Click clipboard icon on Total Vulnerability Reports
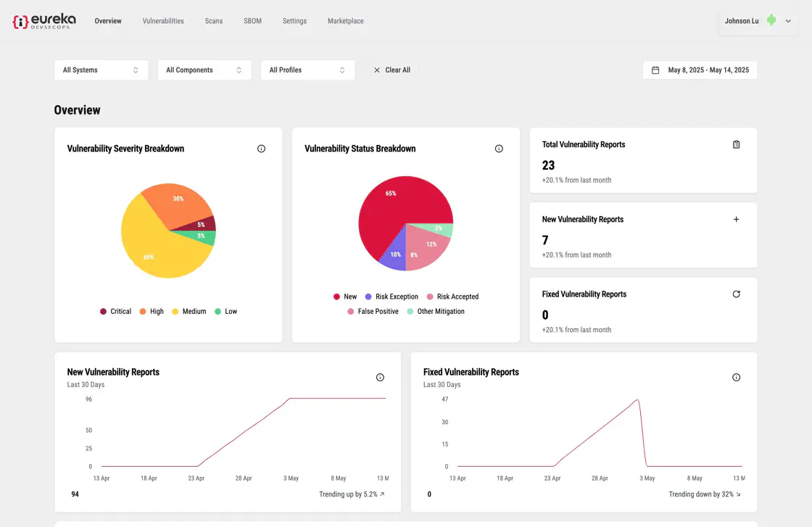The image size is (812, 527). 737,144
